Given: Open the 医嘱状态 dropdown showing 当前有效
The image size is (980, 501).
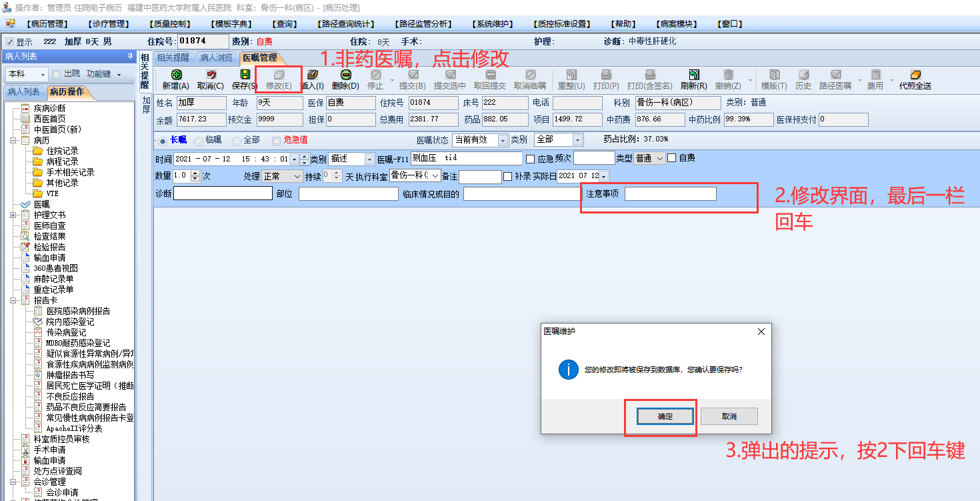Looking at the screenshot, I should tap(502, 140).
